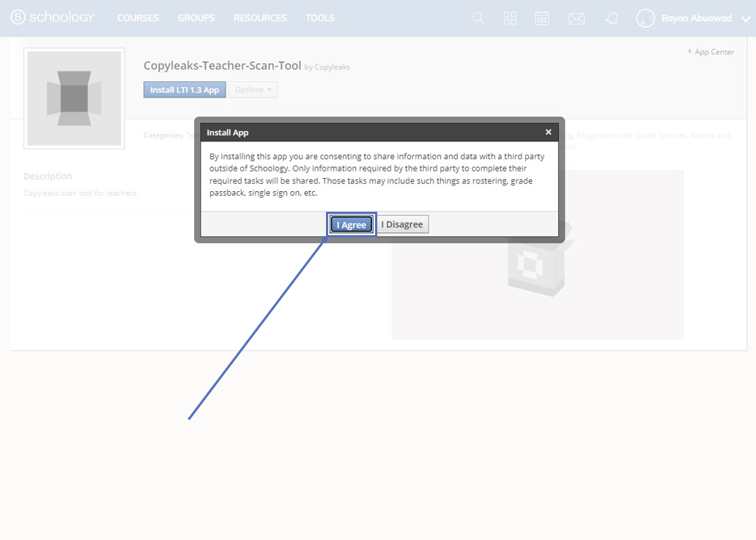Click the Copyleaks app logo thumbnail

[x=74, y=98]
